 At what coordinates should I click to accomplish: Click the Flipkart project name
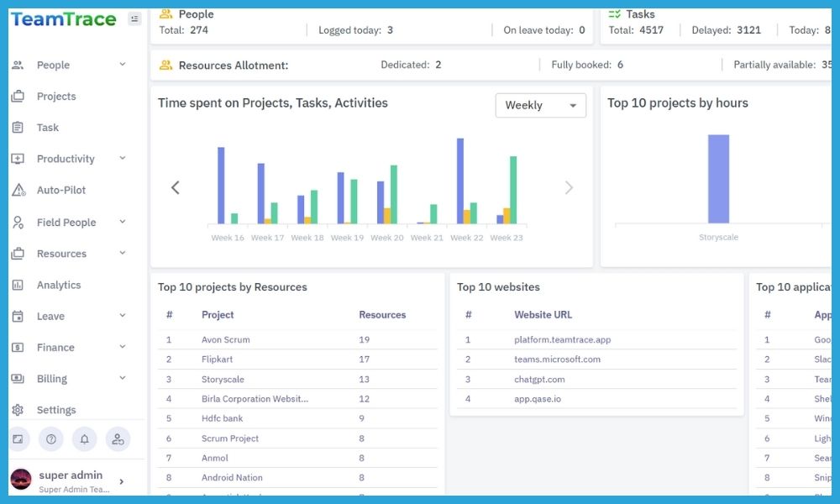(x=217, y=360)
